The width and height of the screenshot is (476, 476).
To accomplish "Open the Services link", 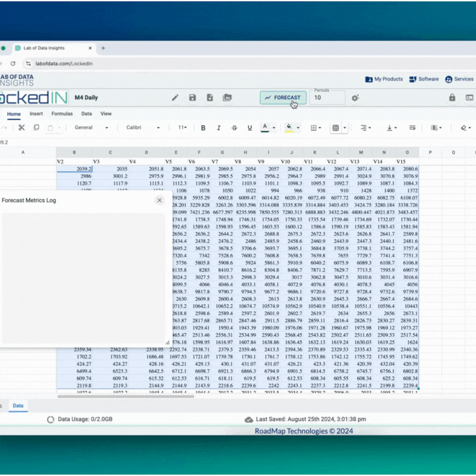I will click(459, 79).
